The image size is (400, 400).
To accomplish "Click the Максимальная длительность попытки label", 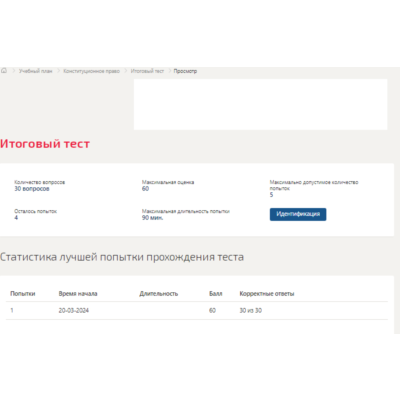I will (x=186, y=211).
